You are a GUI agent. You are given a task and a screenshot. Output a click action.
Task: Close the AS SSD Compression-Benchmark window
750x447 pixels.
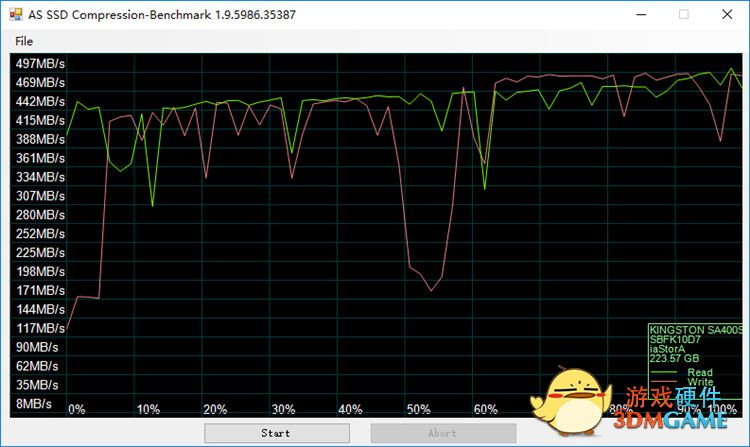(x=727, y=14)
